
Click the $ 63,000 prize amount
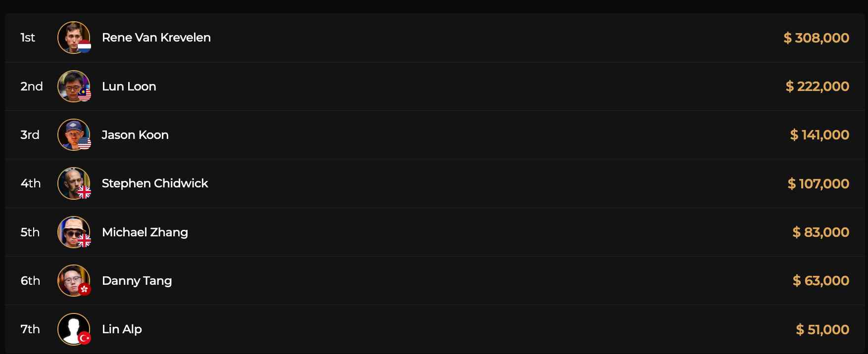pos(820,281)
